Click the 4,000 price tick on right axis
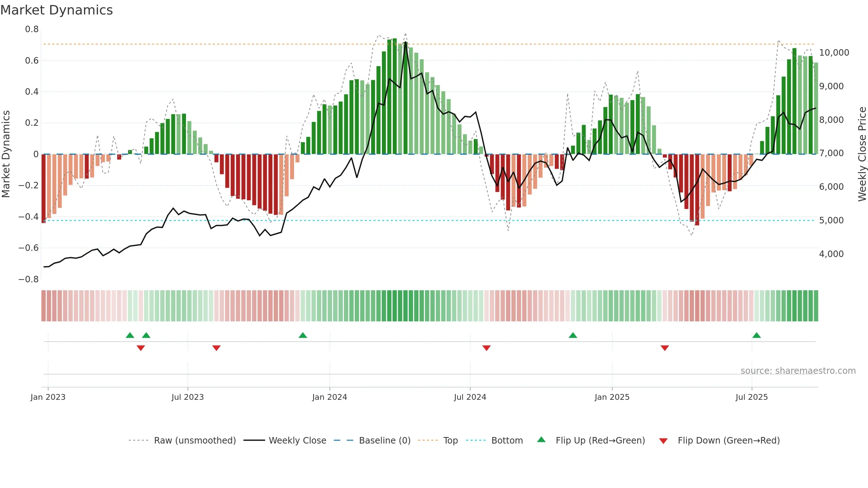The width and height of the screenshot is (868, 488). pos(831,254)
